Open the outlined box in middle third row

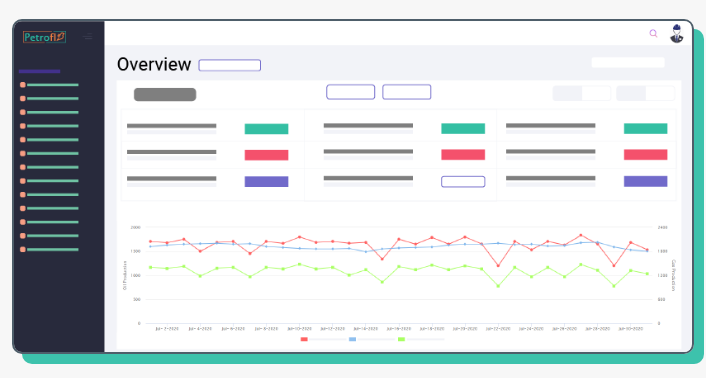[x=463, y=181]
